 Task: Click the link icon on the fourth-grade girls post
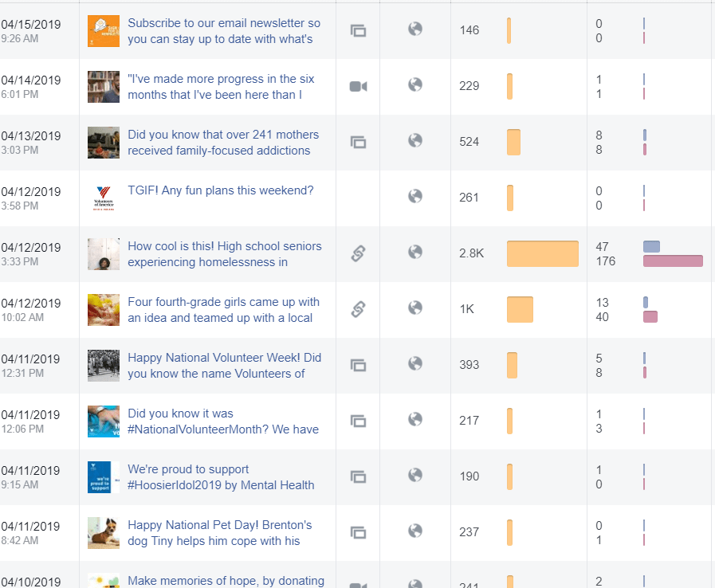point(358,309)
